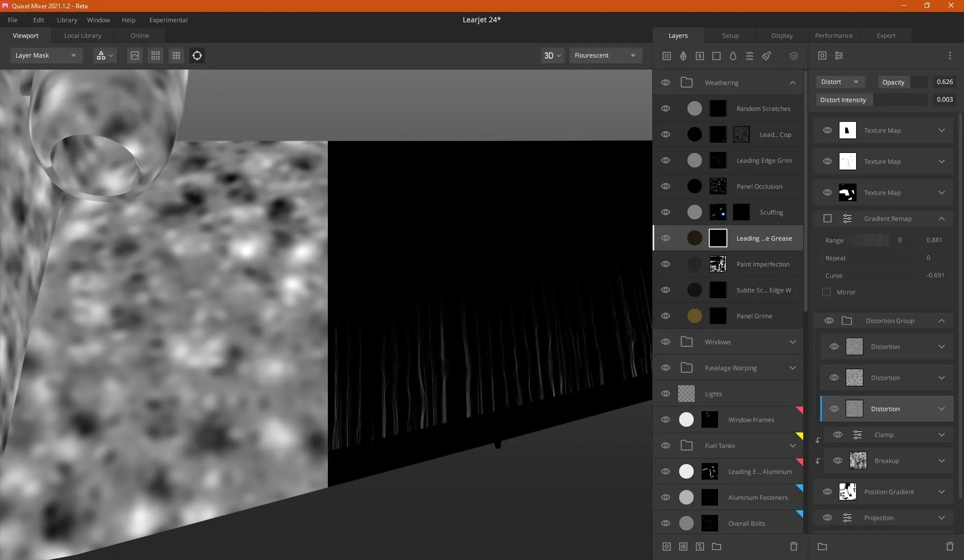Screen dimensions: 964x560
Task: Switch to the Export tab
Action: (x=886, y=35)
